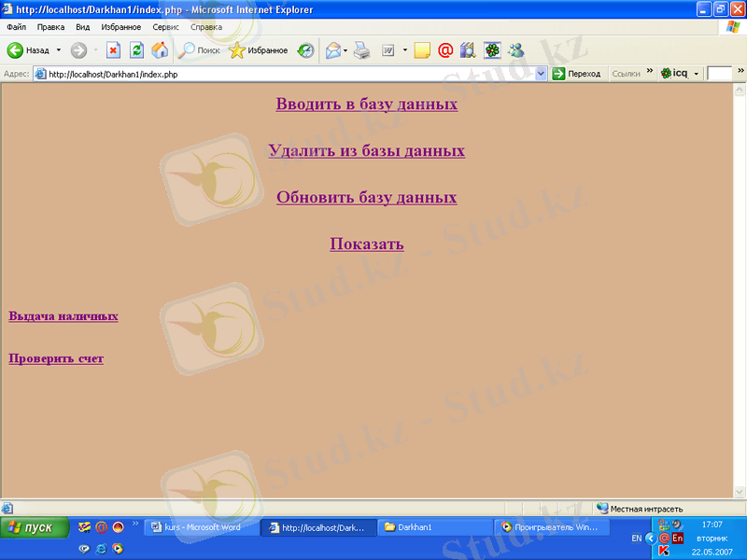
Task: Click the Research books icon
Action: [468, 50]
